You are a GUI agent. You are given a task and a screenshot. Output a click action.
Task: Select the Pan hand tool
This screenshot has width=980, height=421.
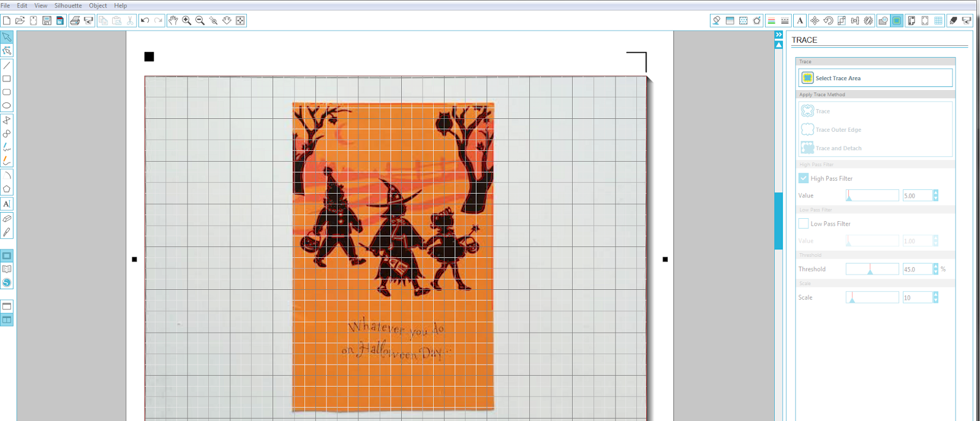tap(173, 20)
